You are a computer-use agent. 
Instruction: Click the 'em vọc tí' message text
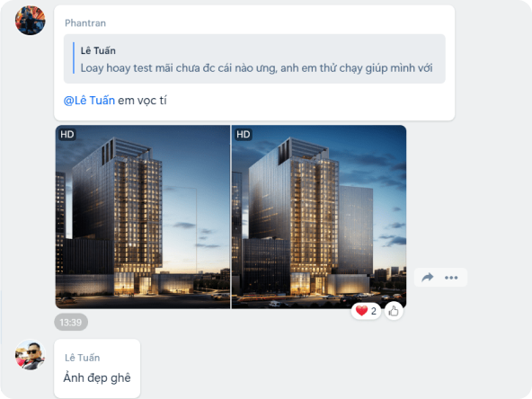pos(142,101)
